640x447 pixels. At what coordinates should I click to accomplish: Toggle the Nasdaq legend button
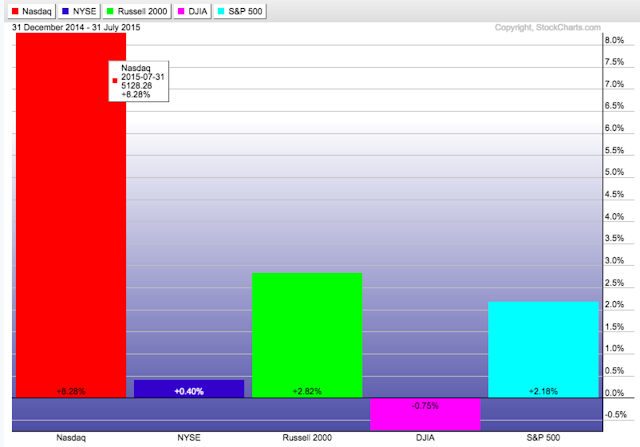click(x=31, y=11)
